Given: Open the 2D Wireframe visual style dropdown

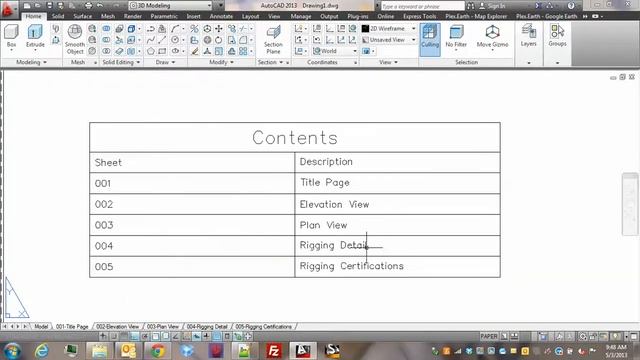Looking at the screenshot, I should tap(389, 29).
